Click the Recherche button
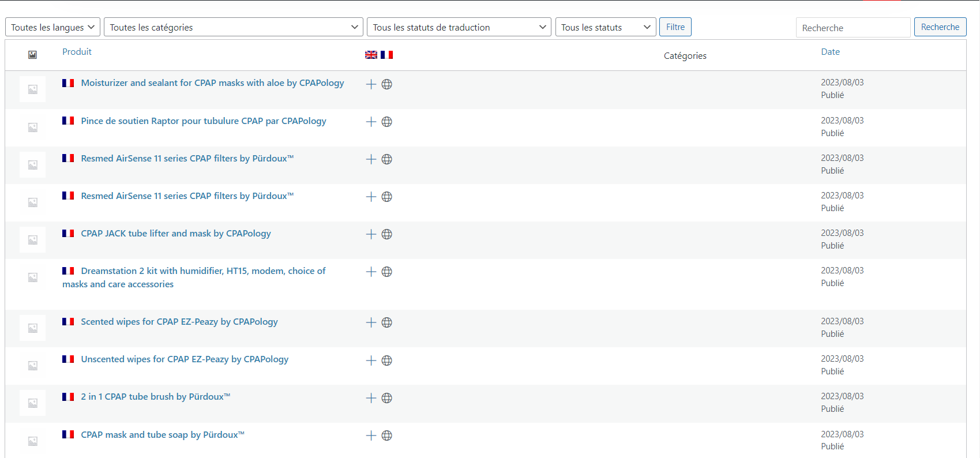 click(940, 27)
